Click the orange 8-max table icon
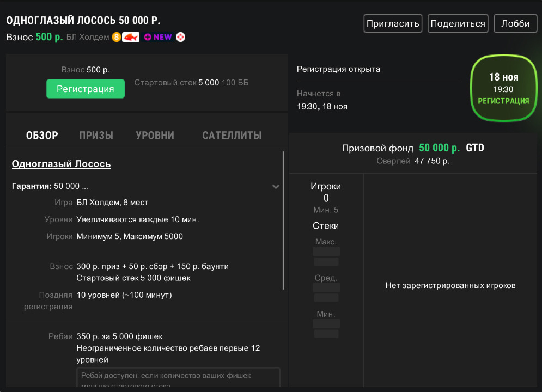This screenshot has width=542, height=392. (116, 37)
